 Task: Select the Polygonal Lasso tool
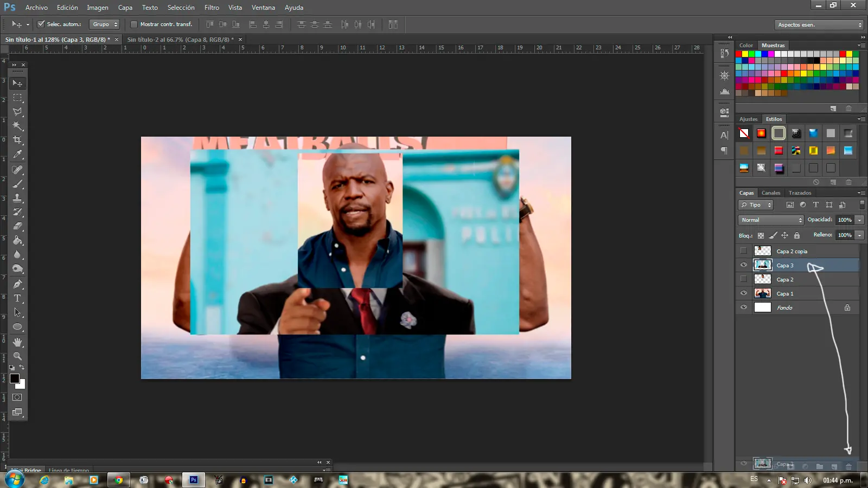click(17, 112)
